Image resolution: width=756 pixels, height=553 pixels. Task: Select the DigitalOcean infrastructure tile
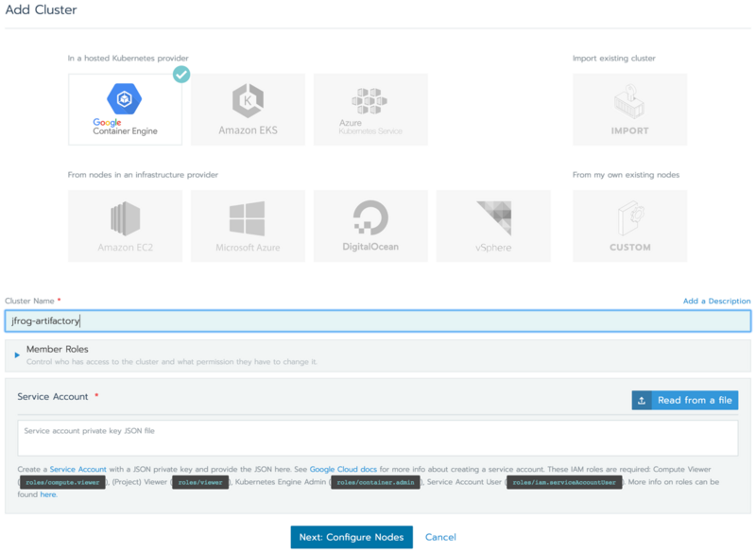coord(370,226)
